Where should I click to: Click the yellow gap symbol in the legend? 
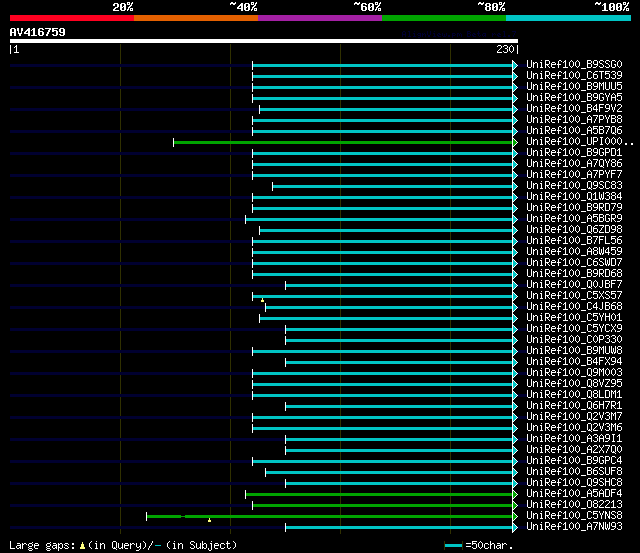82,546
